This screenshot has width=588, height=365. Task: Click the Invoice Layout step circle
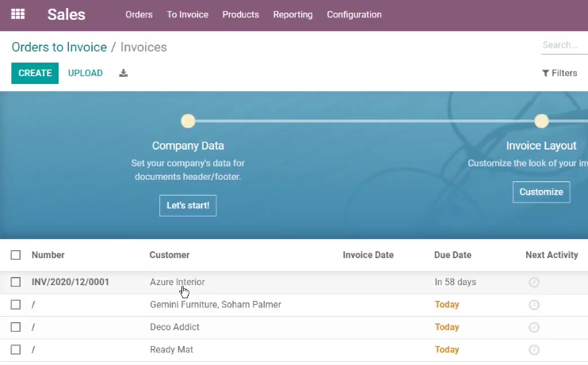(541, 121)
